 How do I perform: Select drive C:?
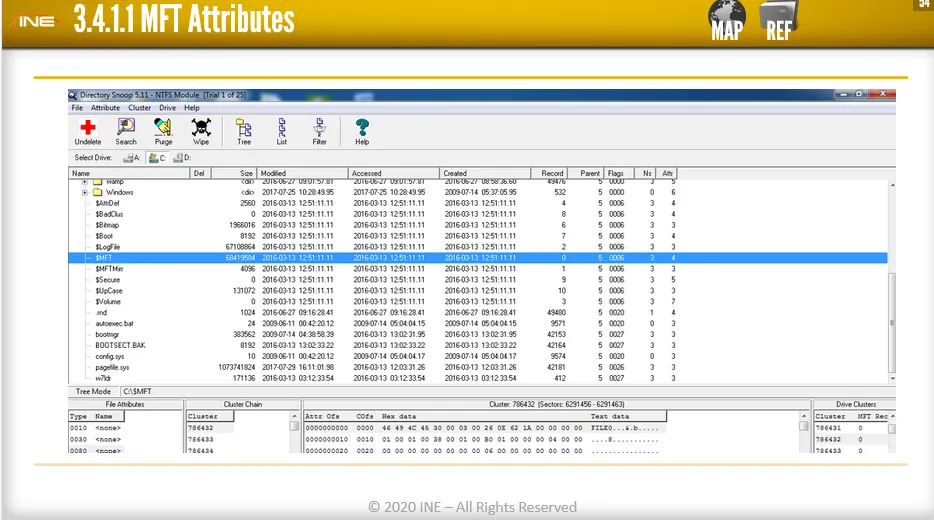pos(156,158)
